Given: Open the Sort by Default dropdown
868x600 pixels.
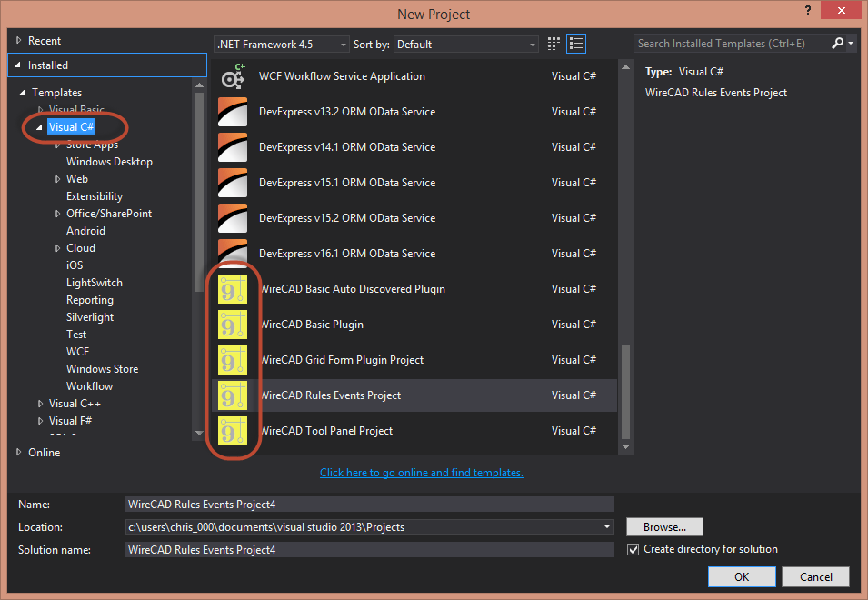Looking at the screenshot, I should (x=465, y=45).
